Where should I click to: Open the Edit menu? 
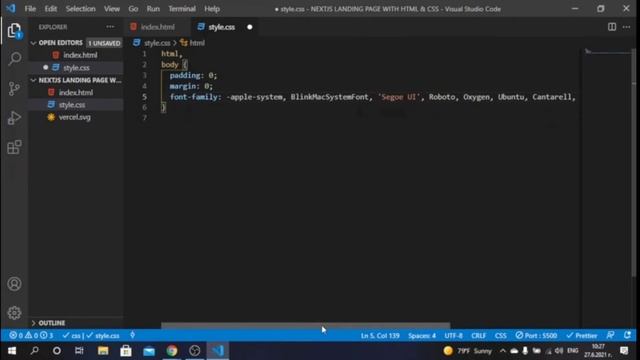coord(51,9)
